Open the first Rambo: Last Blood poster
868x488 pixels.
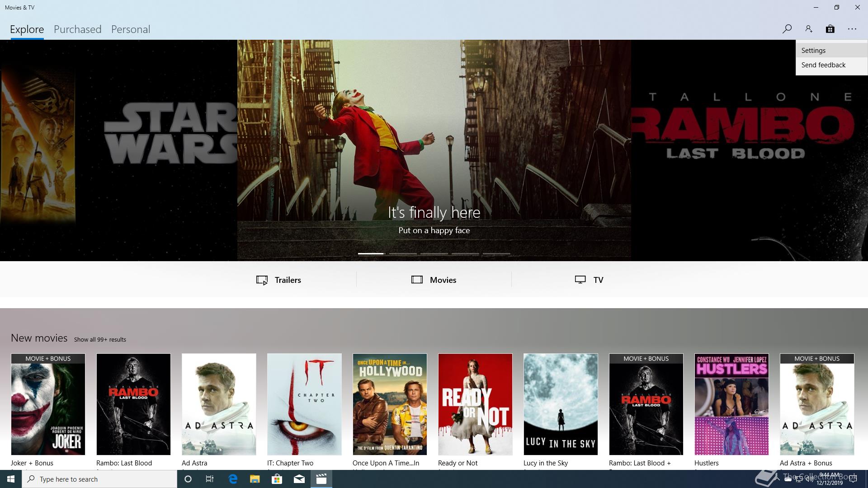[133, 404]
